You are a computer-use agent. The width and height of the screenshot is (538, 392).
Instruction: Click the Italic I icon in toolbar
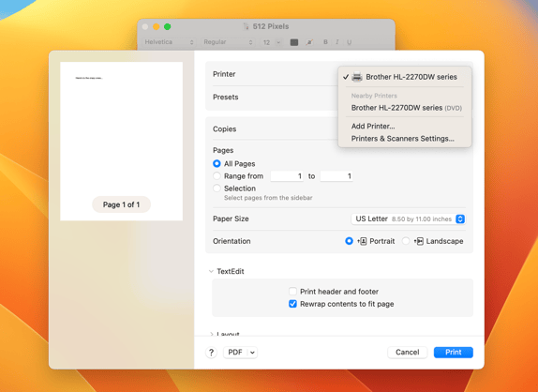[x=336, y=42]
